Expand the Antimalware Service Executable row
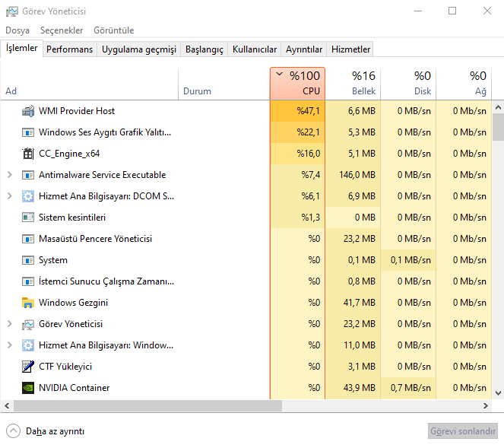The image size is (504, 448). (x=10, y=175)
